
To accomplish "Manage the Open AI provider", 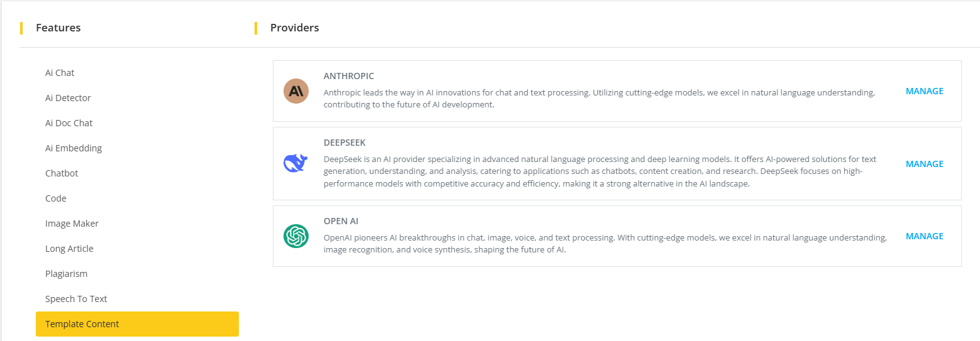I will coord(924,236).
